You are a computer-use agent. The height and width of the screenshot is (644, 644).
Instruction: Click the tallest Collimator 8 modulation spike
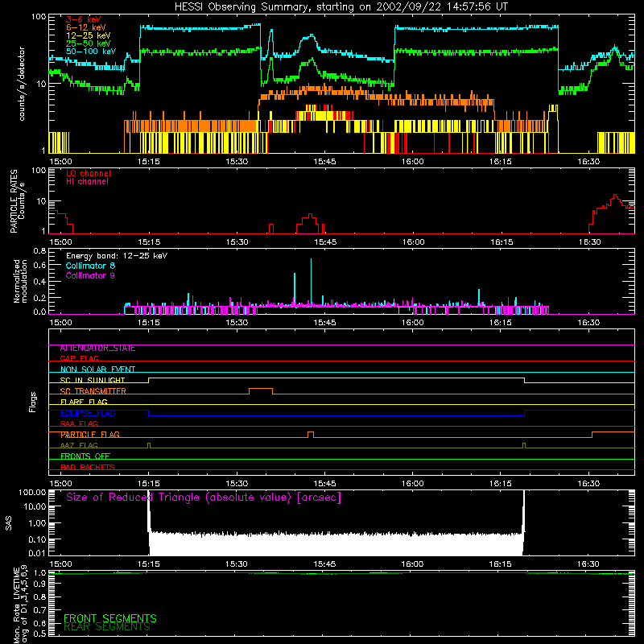pyautogui.click(x=311, y=283)
